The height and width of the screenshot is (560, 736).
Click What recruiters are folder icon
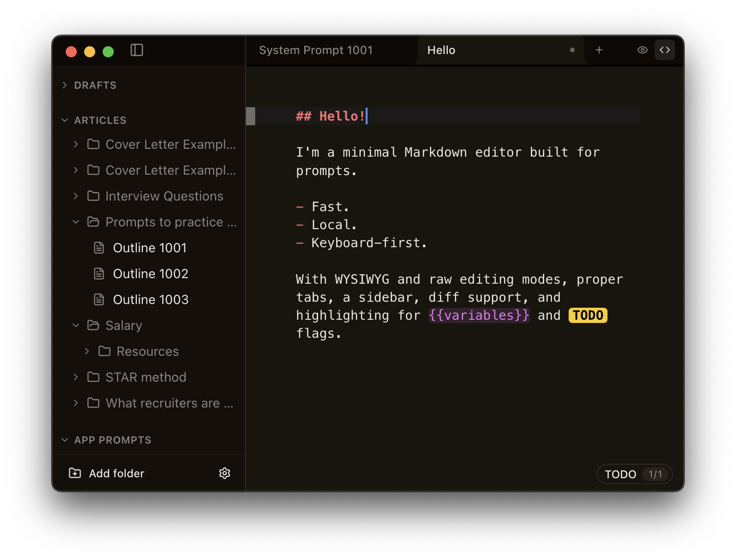coord(93,403)
